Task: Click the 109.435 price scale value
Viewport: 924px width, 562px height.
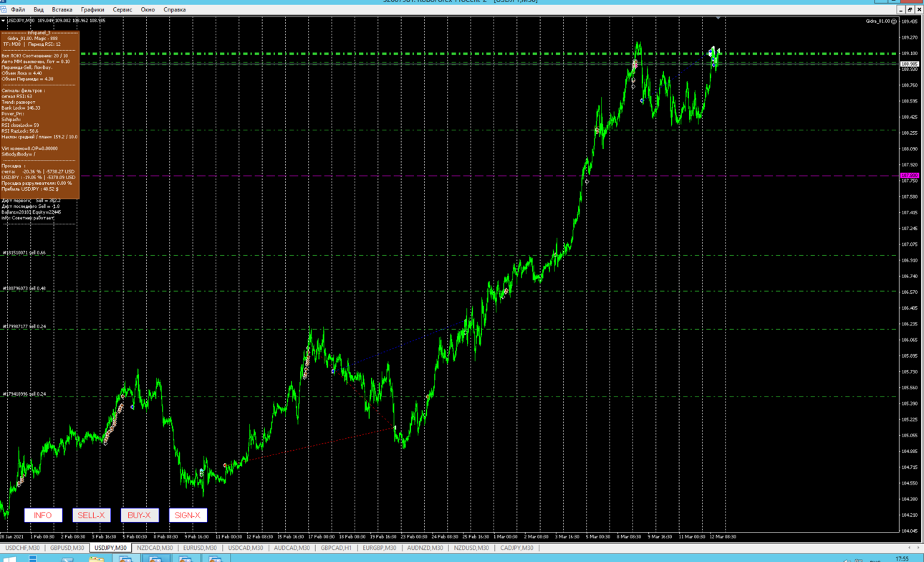Action: 909,22
